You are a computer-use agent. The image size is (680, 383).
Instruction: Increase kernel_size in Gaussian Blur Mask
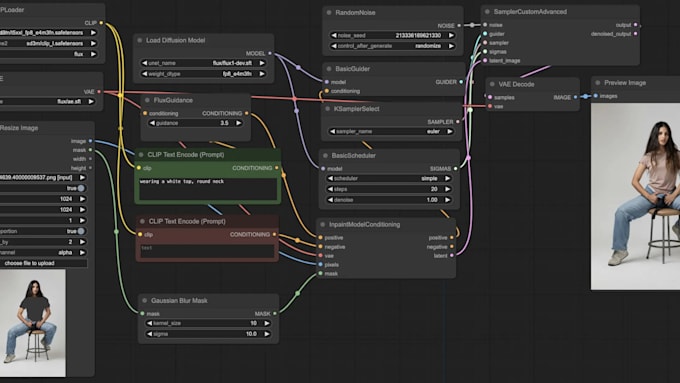click(267, 324)
